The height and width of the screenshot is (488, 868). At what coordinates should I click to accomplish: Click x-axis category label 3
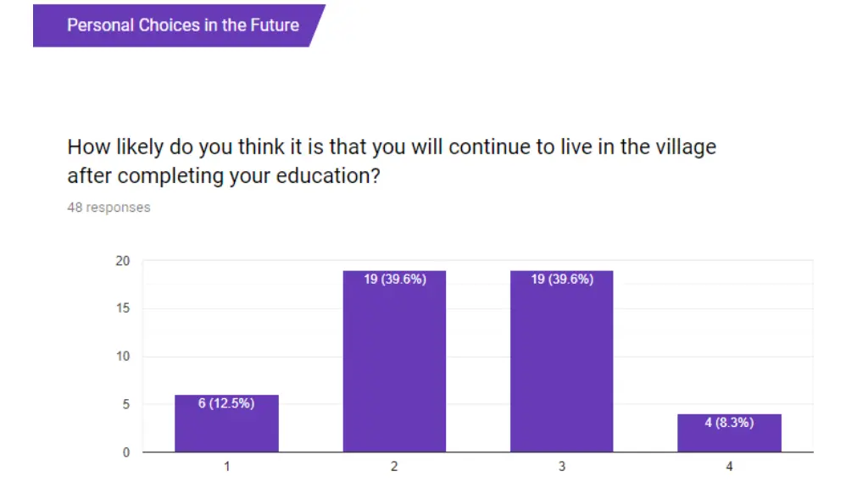pyautogui.click(x=561, y=467)
